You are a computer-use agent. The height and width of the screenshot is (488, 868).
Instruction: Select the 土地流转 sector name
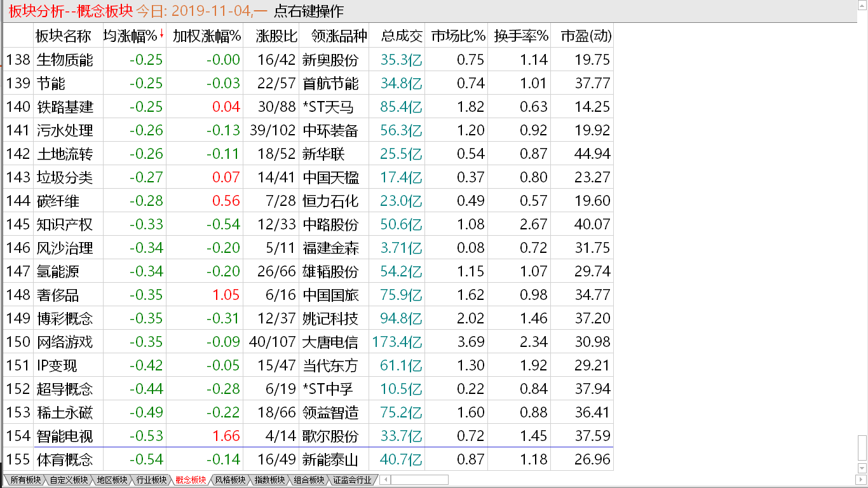click(x=65, y=154)
